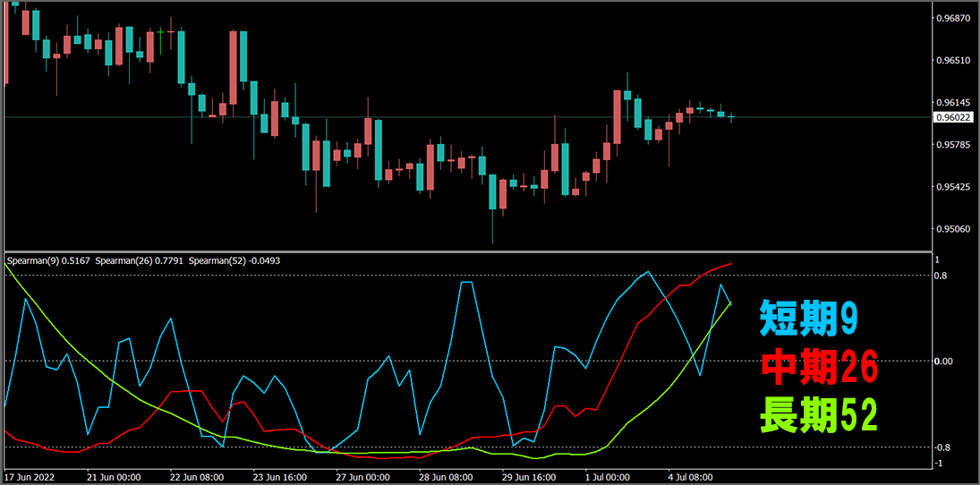980x485 pixels.
Task: Select the 4 Jul 08:00 time label
Action: 693,476
